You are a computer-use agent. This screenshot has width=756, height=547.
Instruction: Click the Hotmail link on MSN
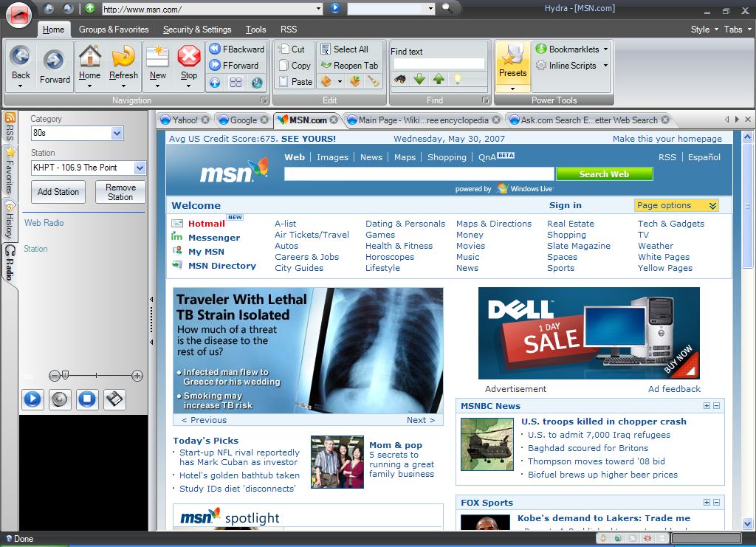207,224
